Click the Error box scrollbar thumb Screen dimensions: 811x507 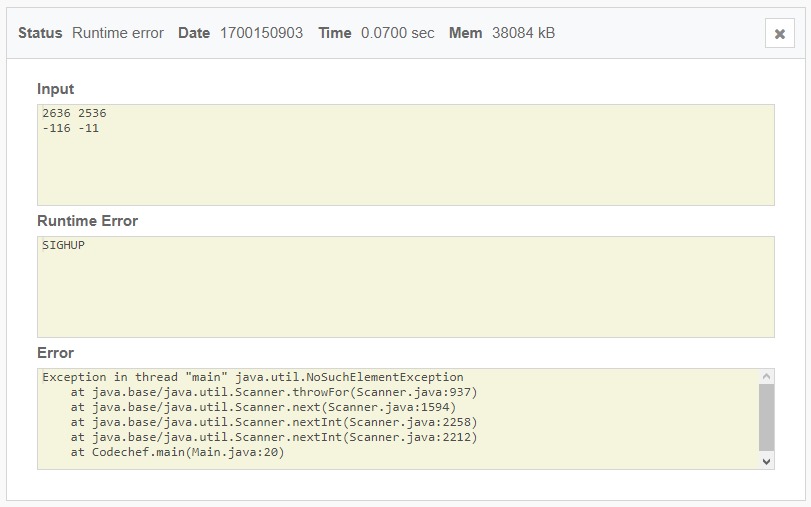point(767,417)
